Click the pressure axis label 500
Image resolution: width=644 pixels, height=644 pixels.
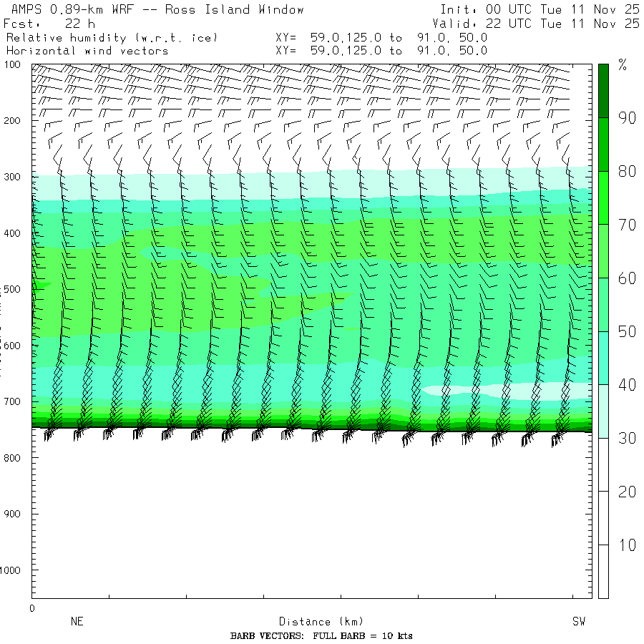click(x=12, y=289)
